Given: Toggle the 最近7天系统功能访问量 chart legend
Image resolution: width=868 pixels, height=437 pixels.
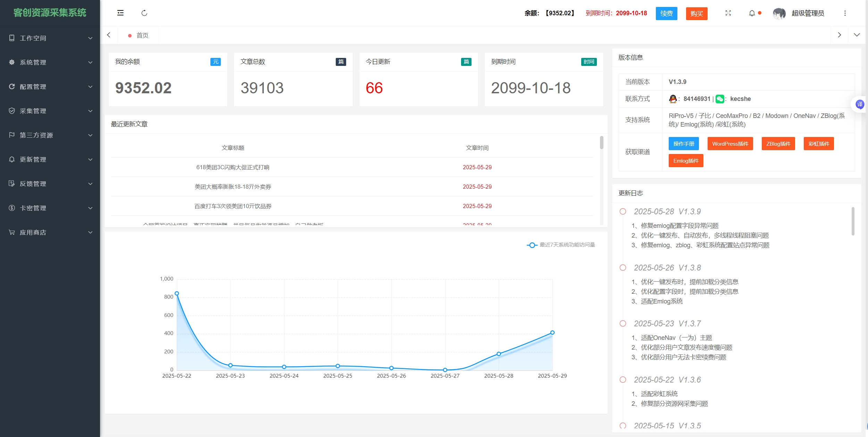Looking at the screenshot, I should click(561, 245).
